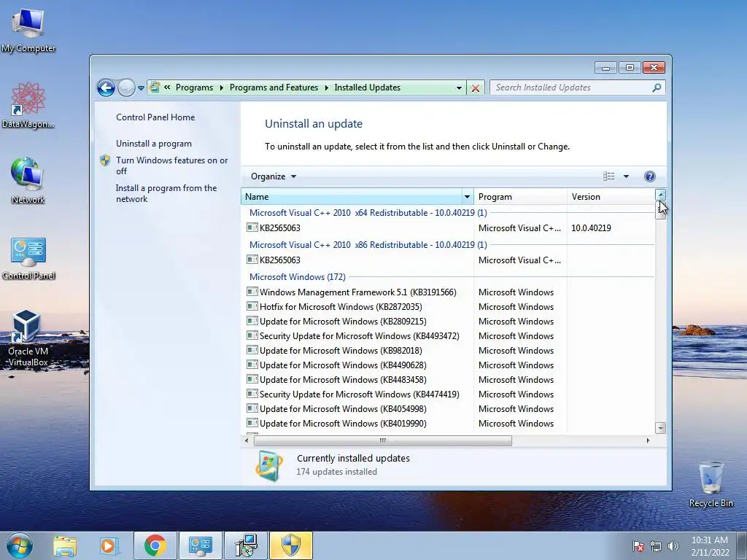Click the Back navigation arrow button
The width and height of the screenshot is (747, 560).
[x=106, y=87]
